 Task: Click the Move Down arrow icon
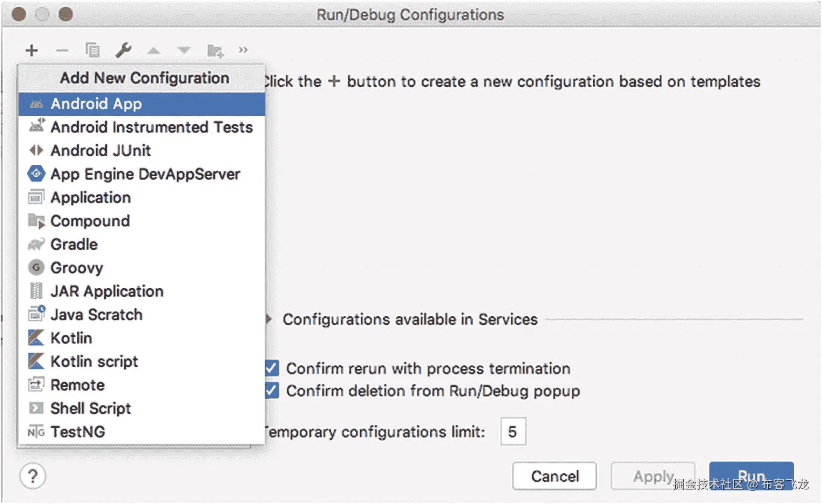click(x=184, y=50)
